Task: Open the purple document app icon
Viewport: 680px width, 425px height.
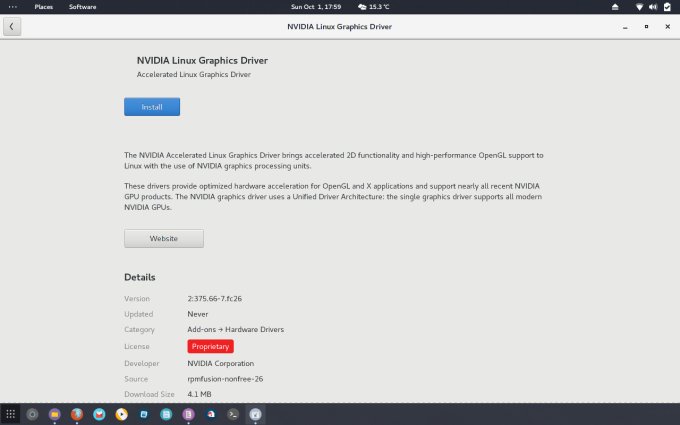Action: (x=188, y=414)
